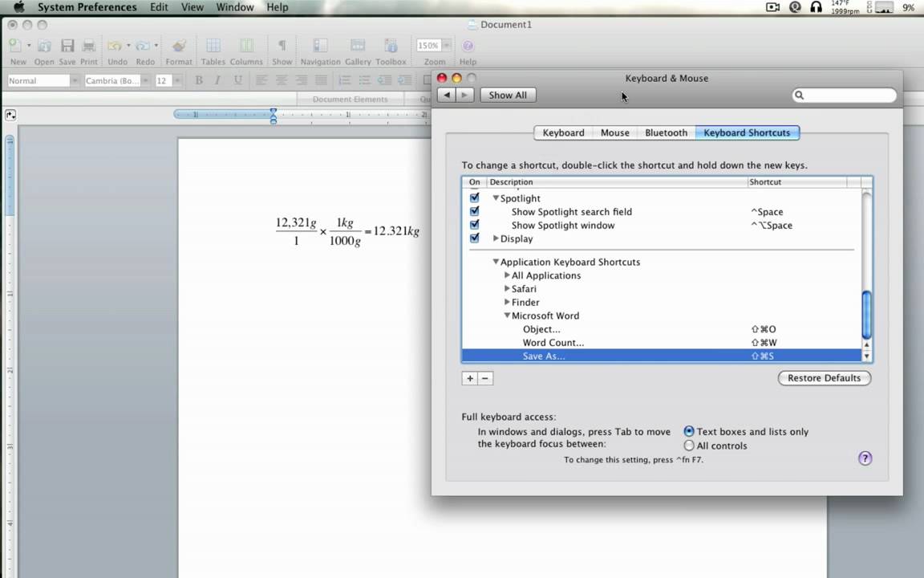924x578 pixels.
Task: Open the 150% zoom dropdown
Action: (x=448, y=46)
